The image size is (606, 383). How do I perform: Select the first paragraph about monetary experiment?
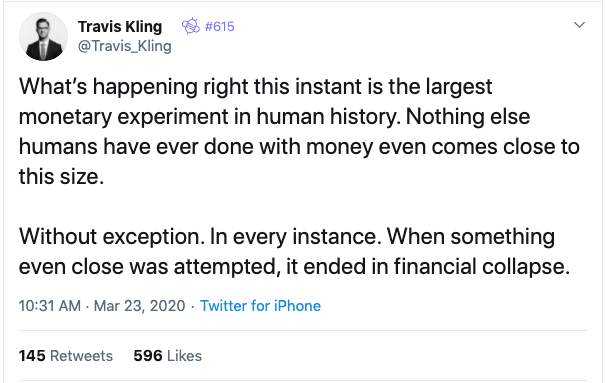coord(299,131)
